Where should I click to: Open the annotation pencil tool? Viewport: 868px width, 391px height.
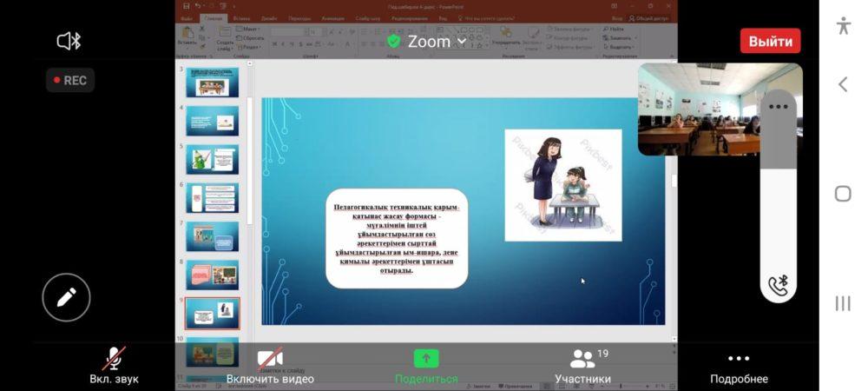[67, 297]
